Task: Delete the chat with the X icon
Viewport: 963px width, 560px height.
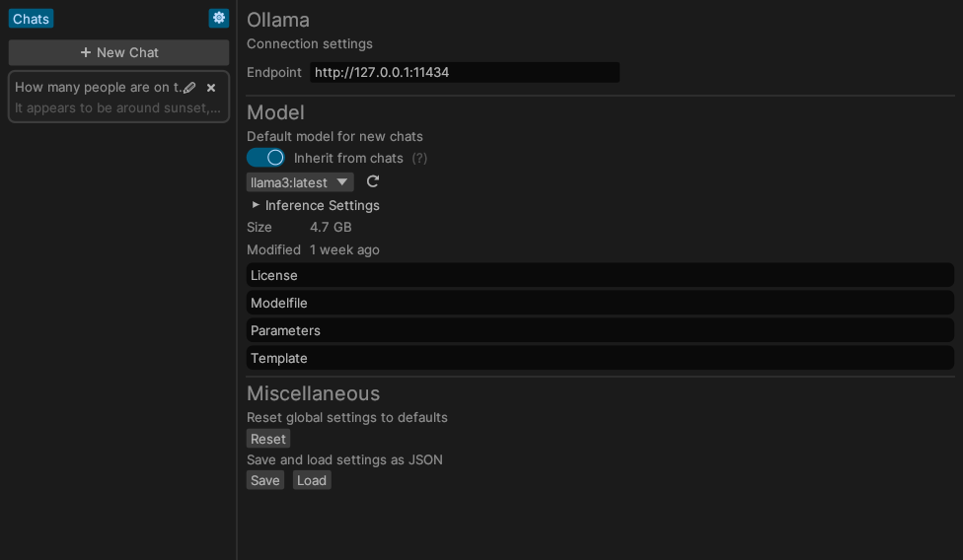Action: click(x=211, y=88)
